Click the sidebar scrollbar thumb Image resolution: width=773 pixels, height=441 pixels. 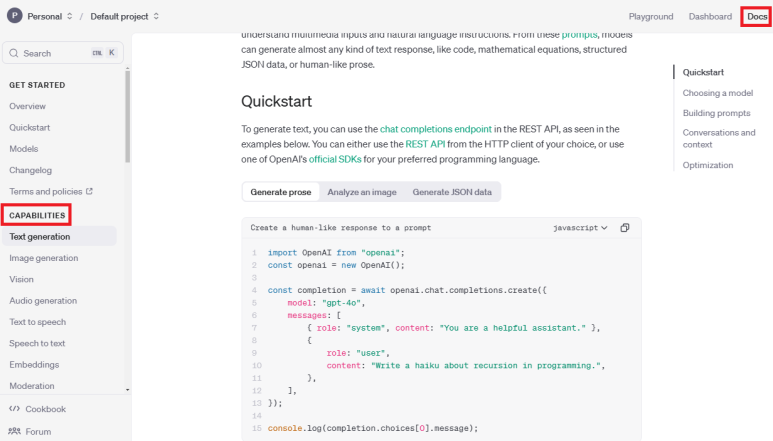pyautogui.click(x=128, y=116)
